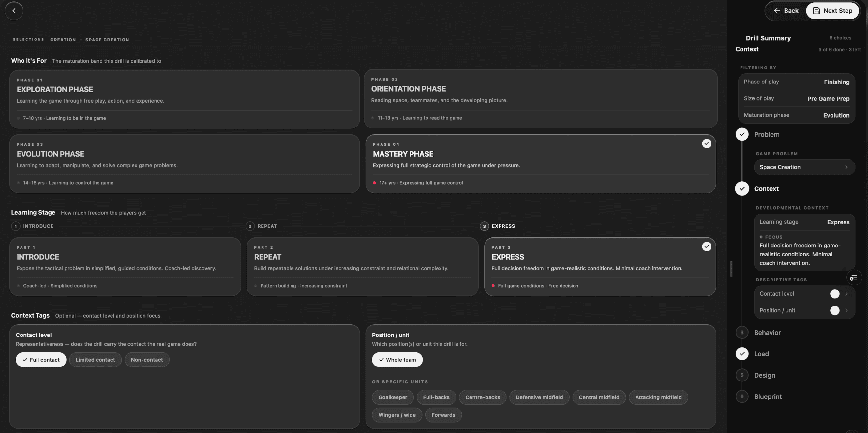
Task: Select the Exploration Phase card
Action: (185, 99)
